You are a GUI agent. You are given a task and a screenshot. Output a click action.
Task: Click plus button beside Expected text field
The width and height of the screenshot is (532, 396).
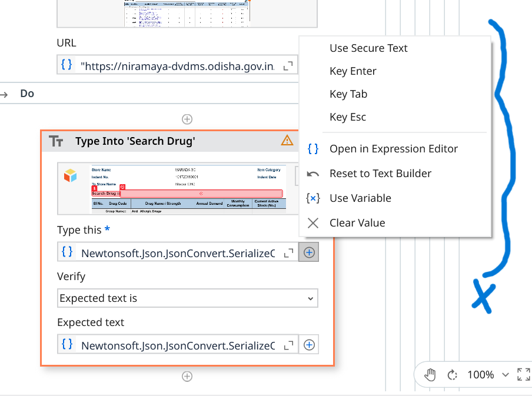tap(309, 345)
